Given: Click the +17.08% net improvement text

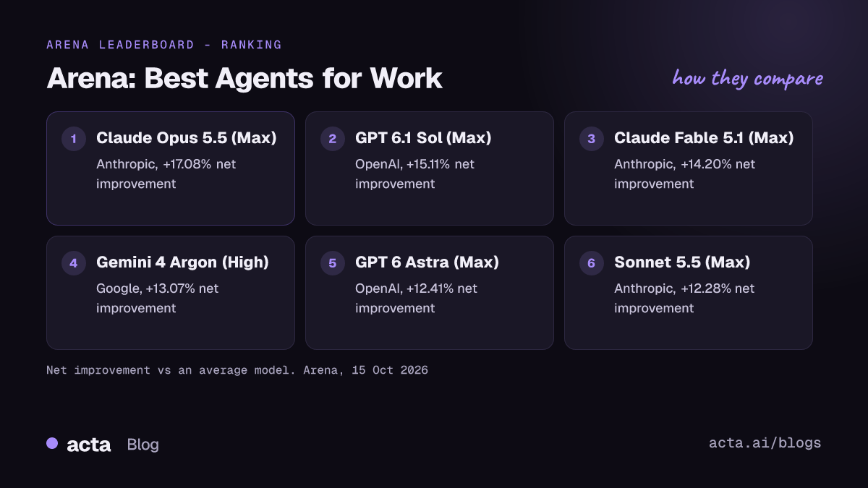Looking at the screenshot, I should (x=166, y=174).
